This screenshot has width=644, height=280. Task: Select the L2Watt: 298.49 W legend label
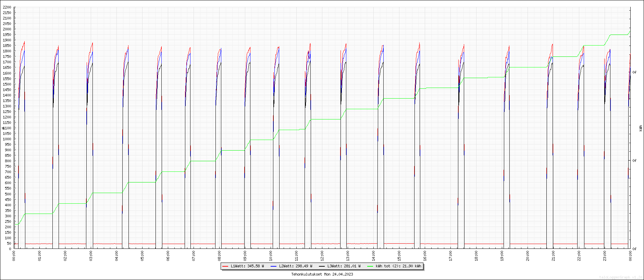[296, 266]
